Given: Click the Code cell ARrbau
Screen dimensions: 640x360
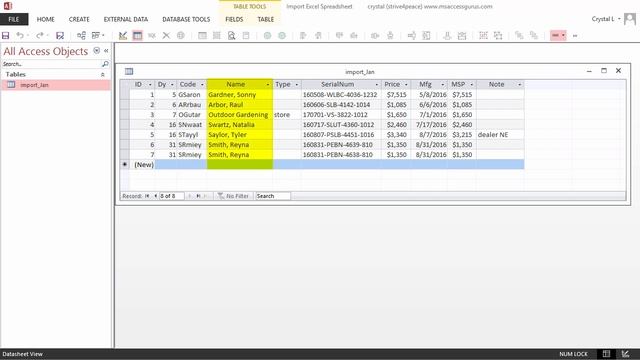Looking at the screenshot, I should point(192,105).
